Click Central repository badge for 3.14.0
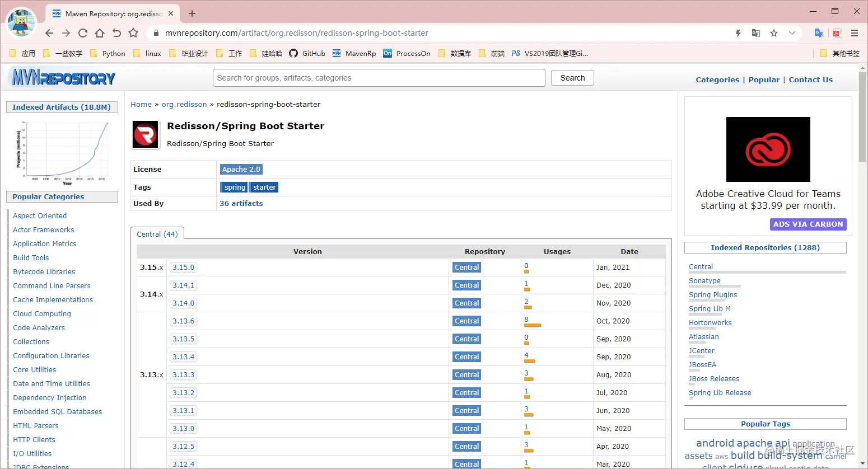Viewport: 868px width, 469px height. pos(467,303)
